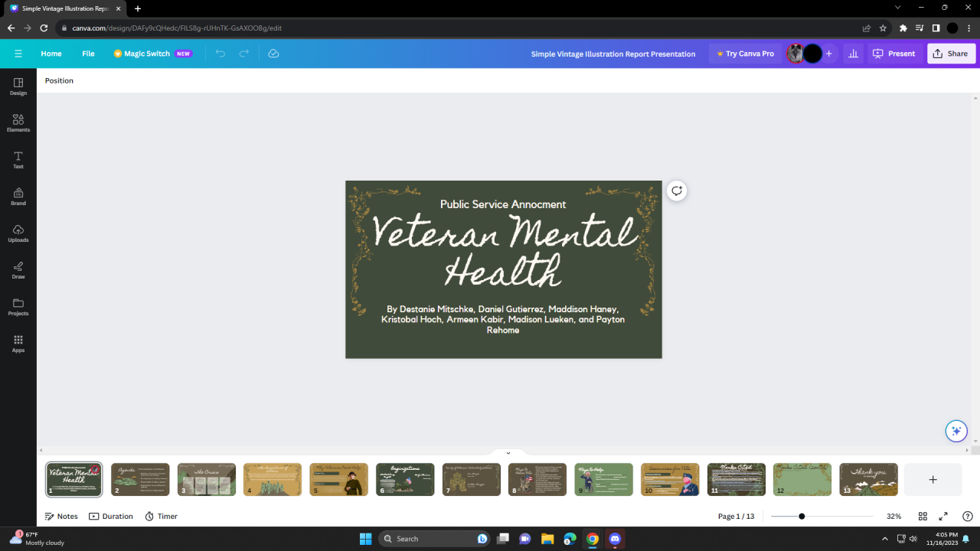Select slide 6 Organizations thumbnail
Viewport: 980px width, 551px height.
pyautogui.click(x=405, y=479)
